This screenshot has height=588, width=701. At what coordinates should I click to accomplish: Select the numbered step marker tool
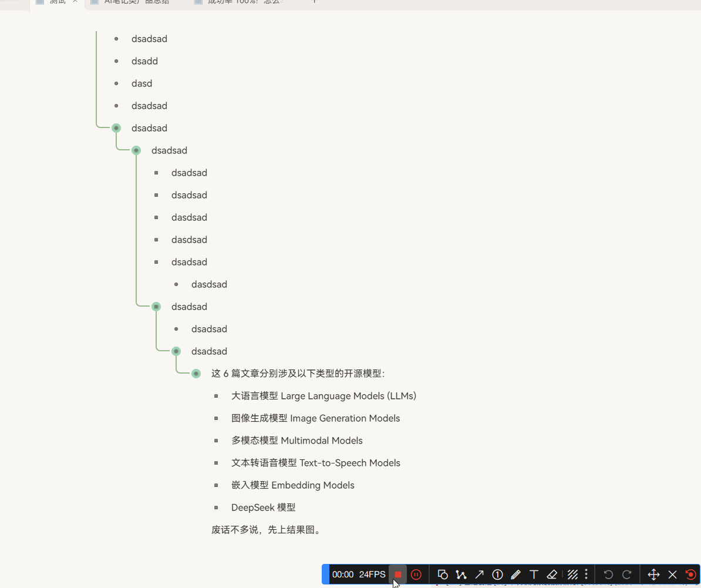[x=497, y=574]
